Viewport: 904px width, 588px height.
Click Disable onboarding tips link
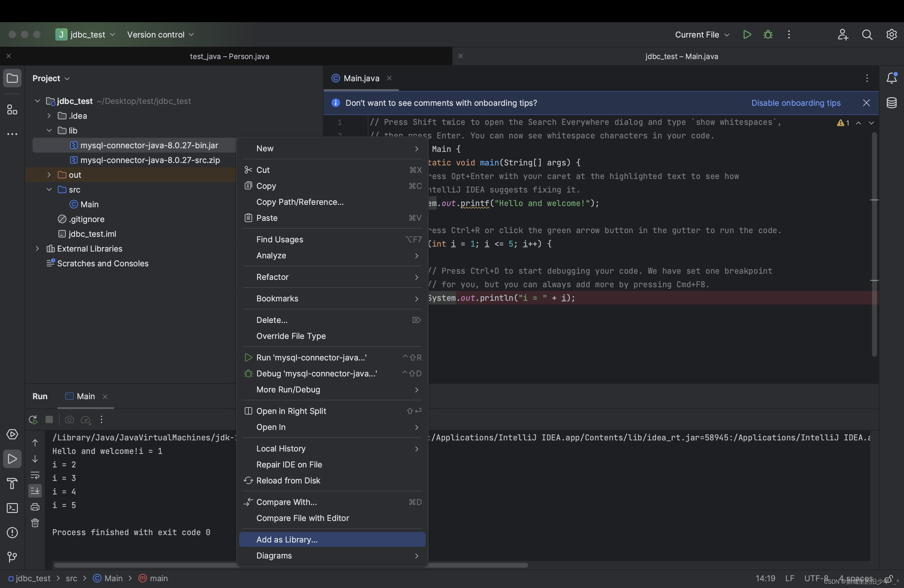tap(795, 103)
